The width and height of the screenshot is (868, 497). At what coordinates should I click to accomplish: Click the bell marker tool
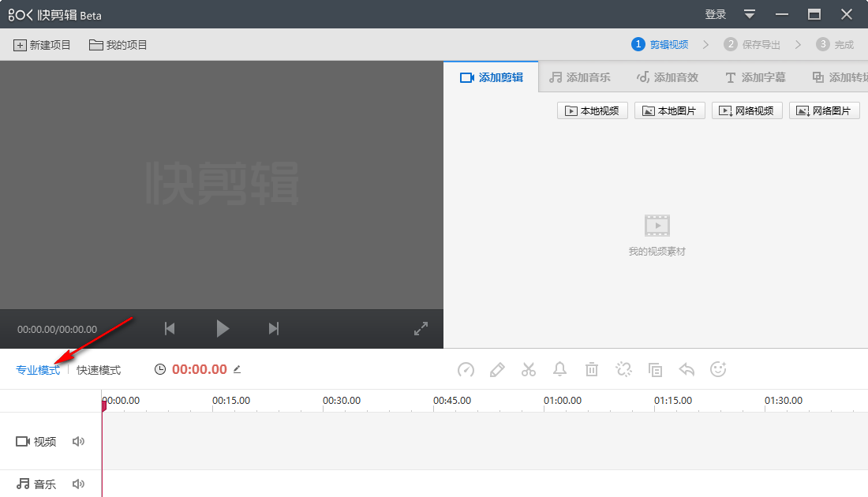[559, 369]
